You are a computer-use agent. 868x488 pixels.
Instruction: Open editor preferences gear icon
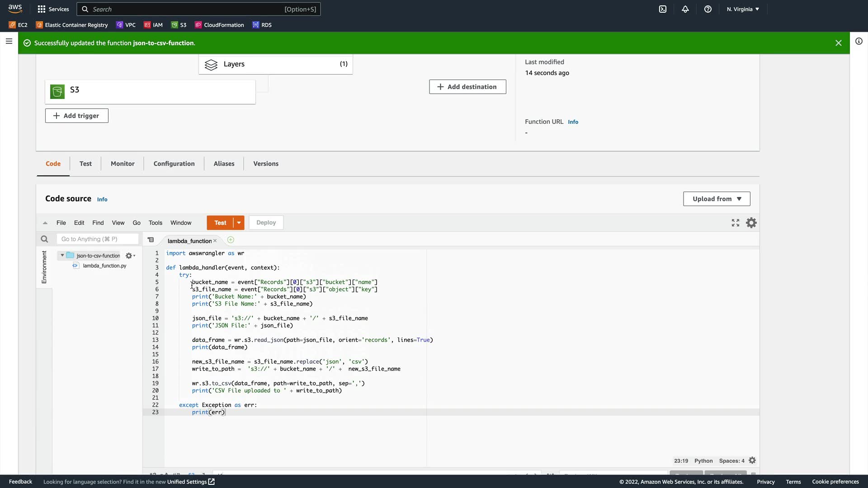tap(751, 223)
